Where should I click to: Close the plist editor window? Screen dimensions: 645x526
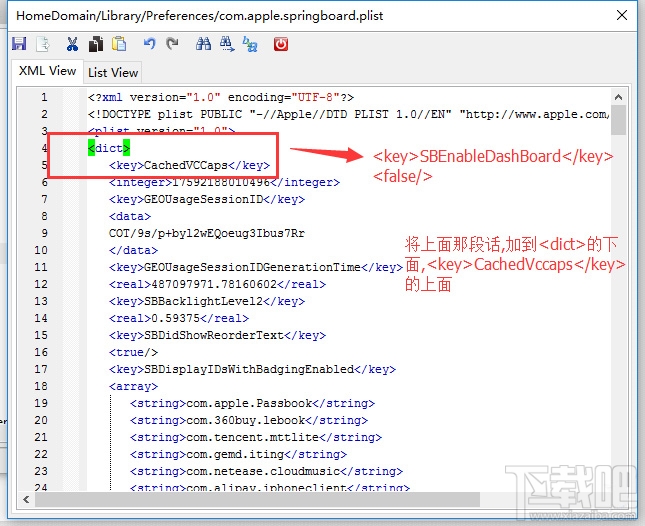622,16
